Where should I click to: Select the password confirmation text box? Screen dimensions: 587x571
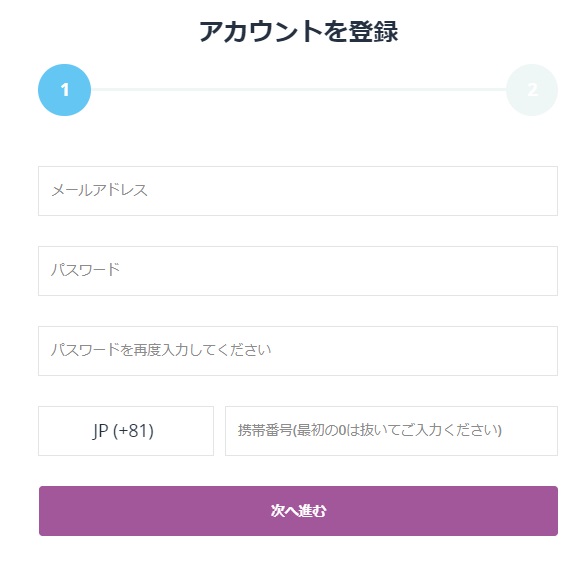[298, 351]
